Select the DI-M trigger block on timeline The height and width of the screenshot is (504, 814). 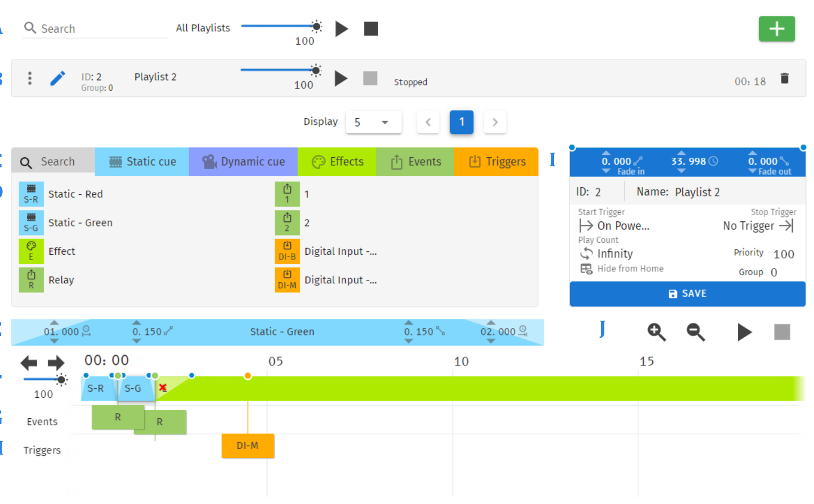point(248,446)
